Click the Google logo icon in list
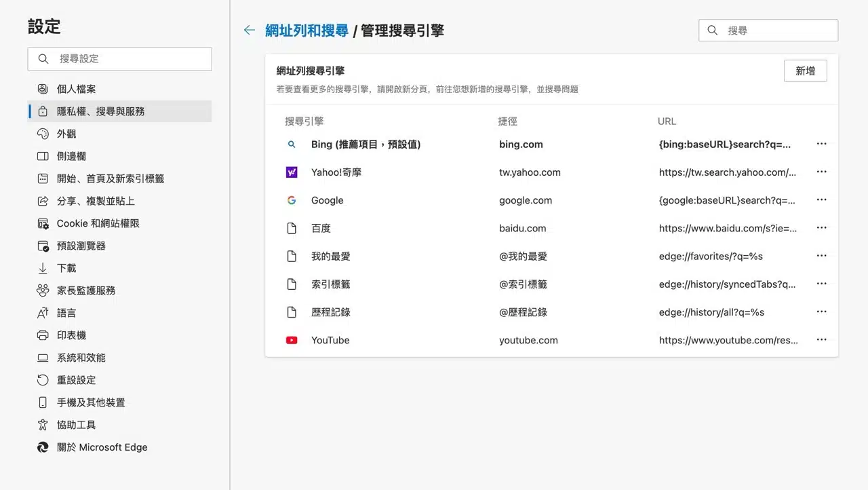The image size is (868, 490). click(x=292, y=200)
